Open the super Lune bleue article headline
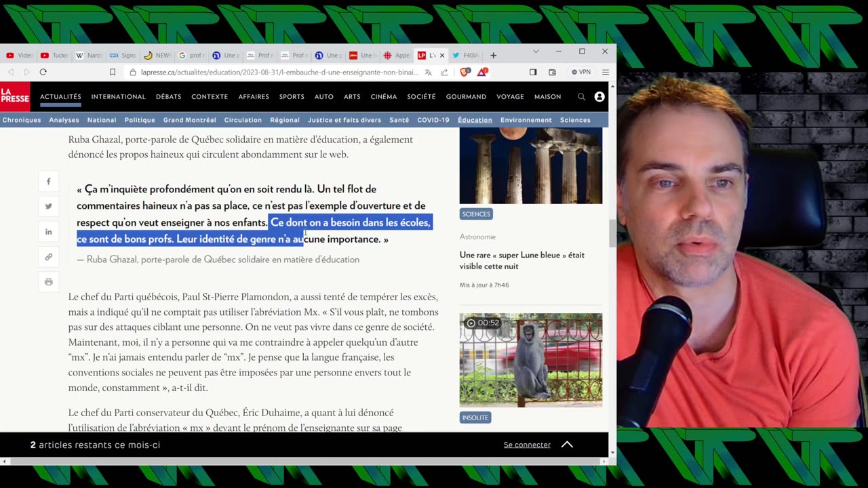This screenshot has width=868, height=488. point(522,260)
